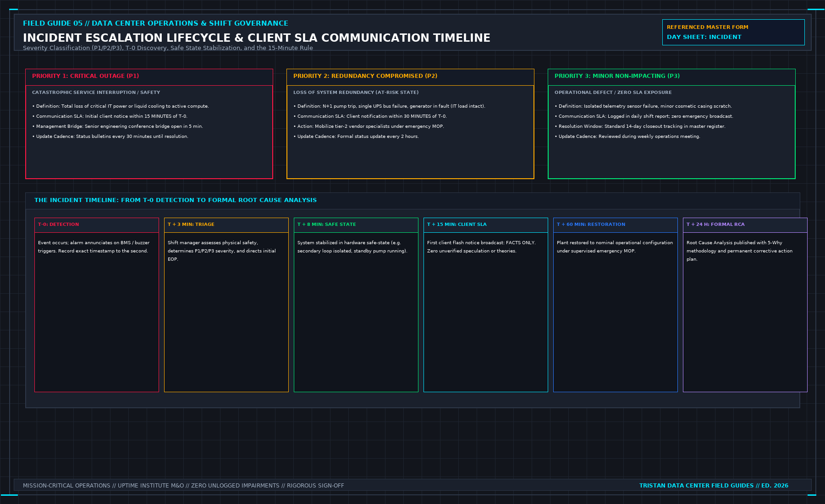
Task: Click P3 bullet 'Logged in daily shift report'
Action: 644,116
